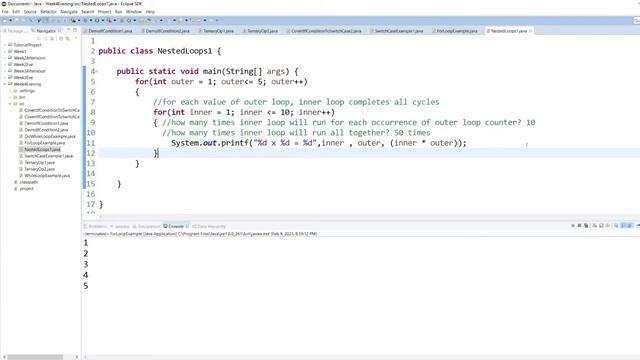The width and height of the screenshot is (640, 360).
Task: Expand the Week1 project node
Action: [x=5, y=51]
